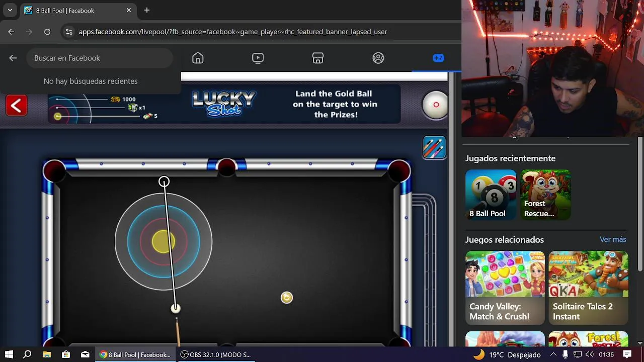Image resolution: width=644 pixels, height=362 pixels.
Task: Open a new browser tab
Action: click(x=147, y=10)
